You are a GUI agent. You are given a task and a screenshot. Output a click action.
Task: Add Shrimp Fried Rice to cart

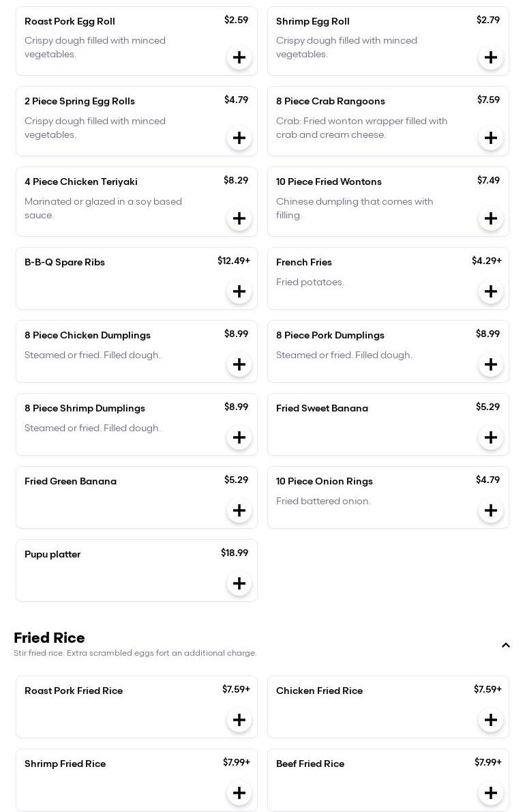pos(239,793)
